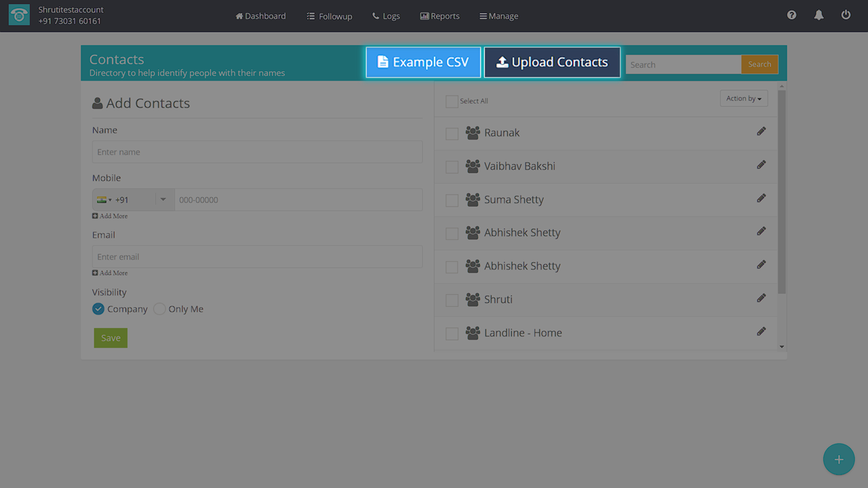Click pencil icon for Vaibhav Bakshi
Screen dimensions: 868x488
pos(761,165)
